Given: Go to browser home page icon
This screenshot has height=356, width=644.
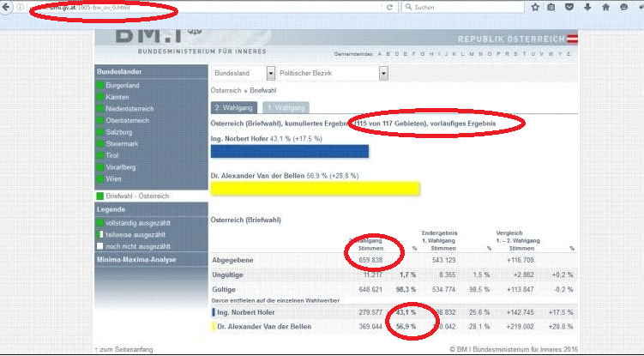Looking at the screenshot, I should coord(605,7).
